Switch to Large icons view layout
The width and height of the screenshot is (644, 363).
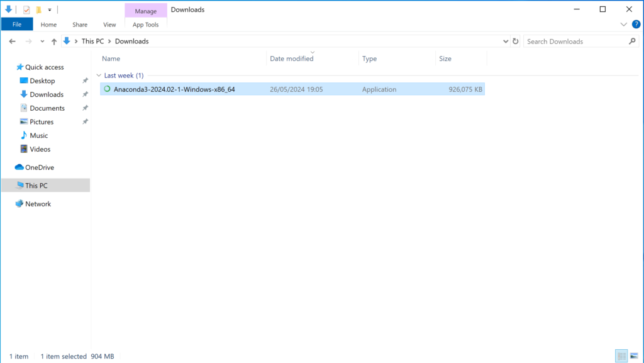click(635, 356)
